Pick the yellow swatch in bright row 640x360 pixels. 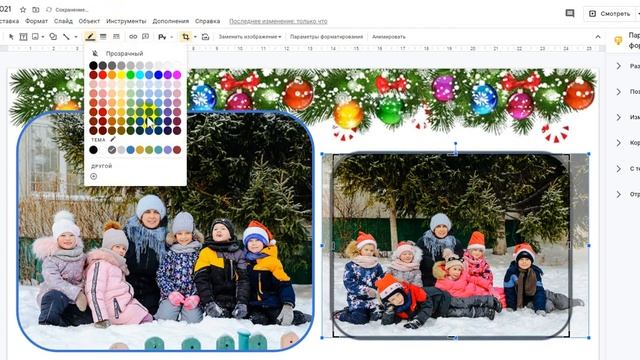[121, 75]
